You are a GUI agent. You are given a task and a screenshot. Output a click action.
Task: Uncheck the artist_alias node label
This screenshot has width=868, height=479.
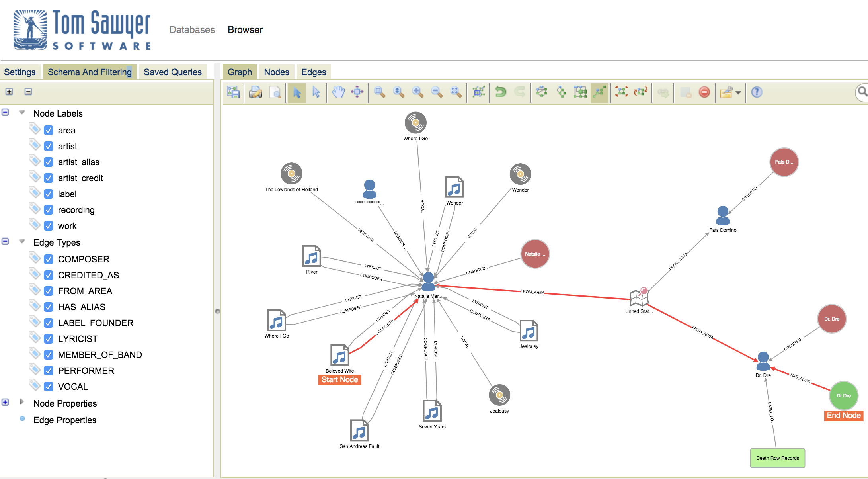click(49, 162)
